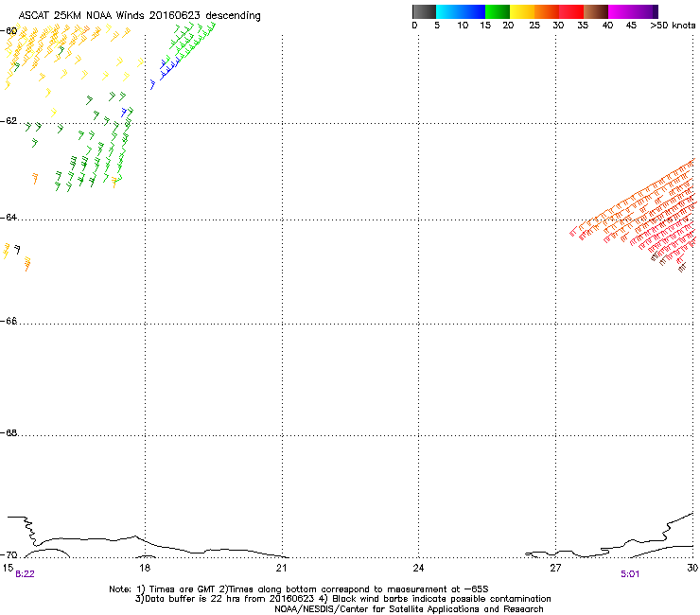Viewport: 700px width, 615px height.
Task: Select the blue 5-15 knots color band
Action: pos(461,11)
